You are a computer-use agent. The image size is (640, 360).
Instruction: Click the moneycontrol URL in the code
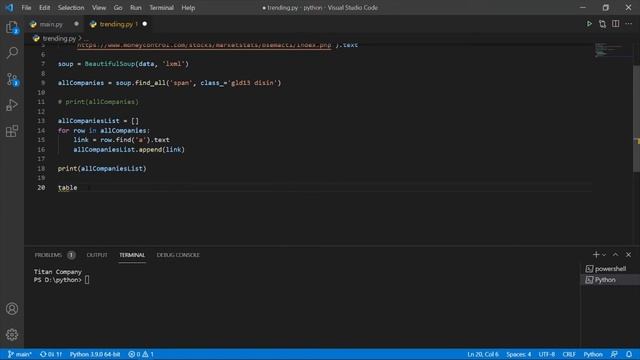click(x=204, y=45)
